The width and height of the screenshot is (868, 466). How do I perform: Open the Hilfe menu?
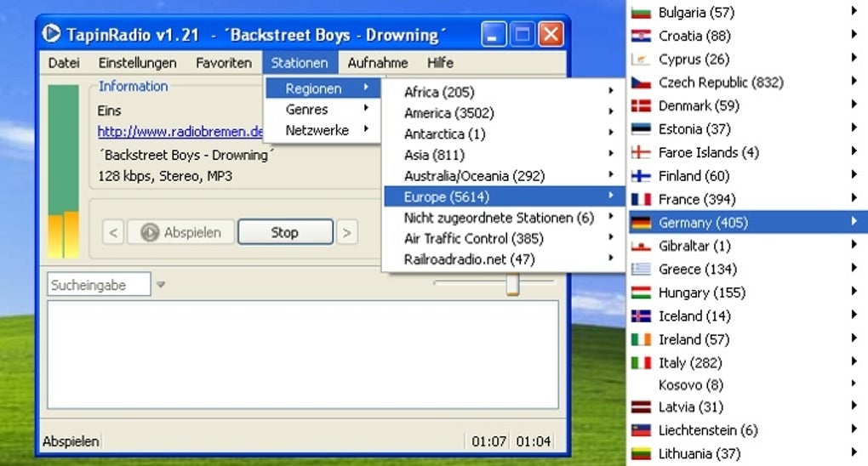[440, 63]
